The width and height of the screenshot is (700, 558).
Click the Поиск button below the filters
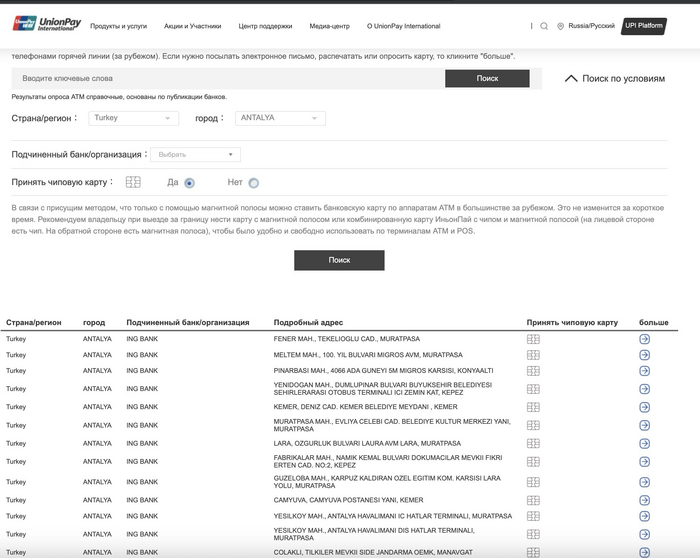[x=339, y=260]
